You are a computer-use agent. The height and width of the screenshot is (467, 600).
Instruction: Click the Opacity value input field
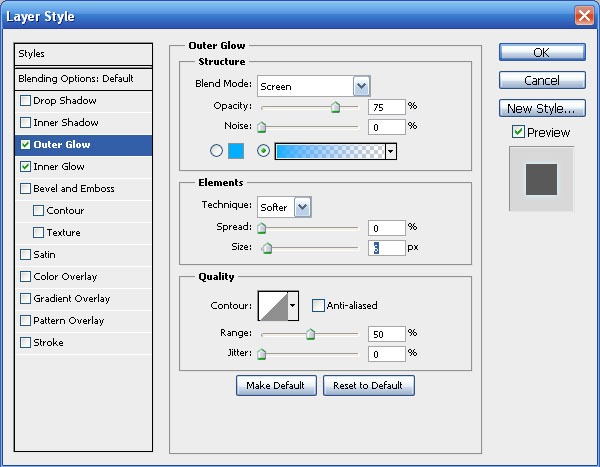click(x=385, y=107)
